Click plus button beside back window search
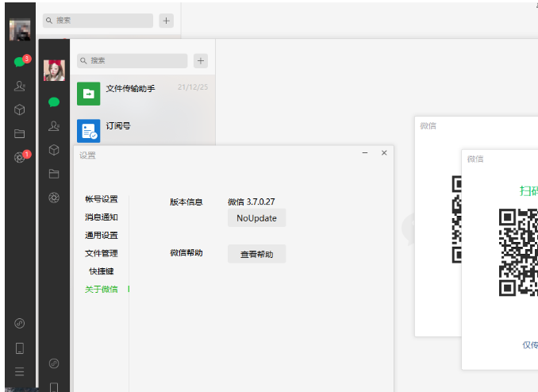Viewport: 538px width, 392px height. (x=167, y=21)
